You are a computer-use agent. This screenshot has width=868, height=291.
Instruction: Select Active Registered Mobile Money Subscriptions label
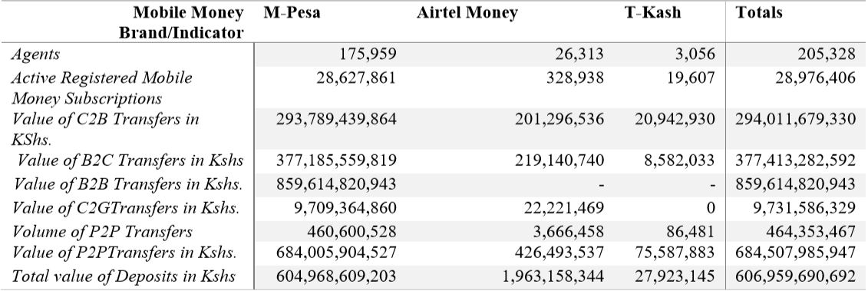102,88
